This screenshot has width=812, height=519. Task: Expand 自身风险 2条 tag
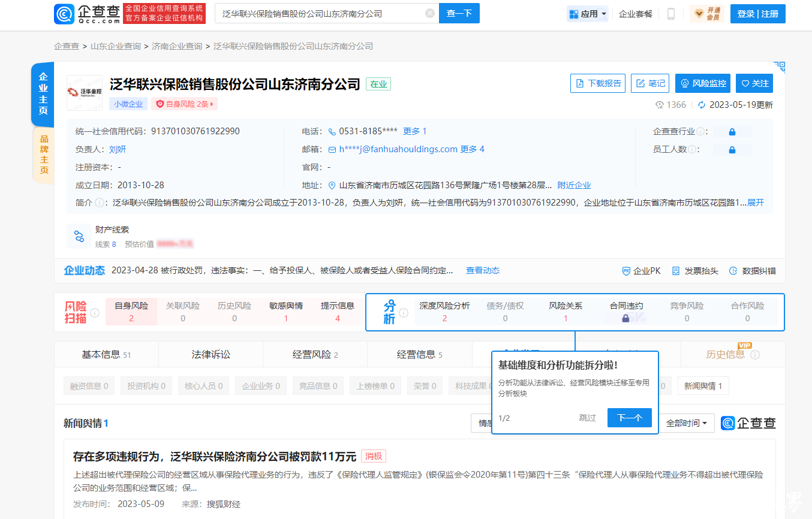pos(184,104)
